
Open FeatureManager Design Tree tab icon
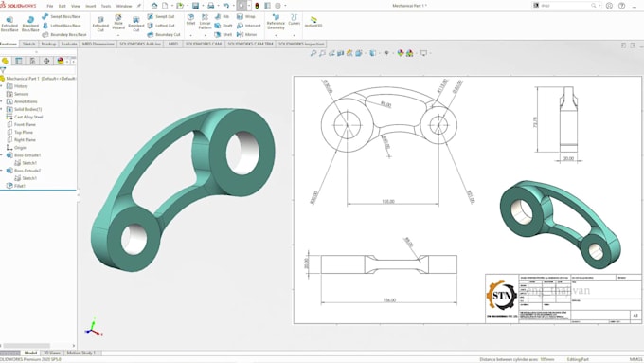click(x=5, y=61)
